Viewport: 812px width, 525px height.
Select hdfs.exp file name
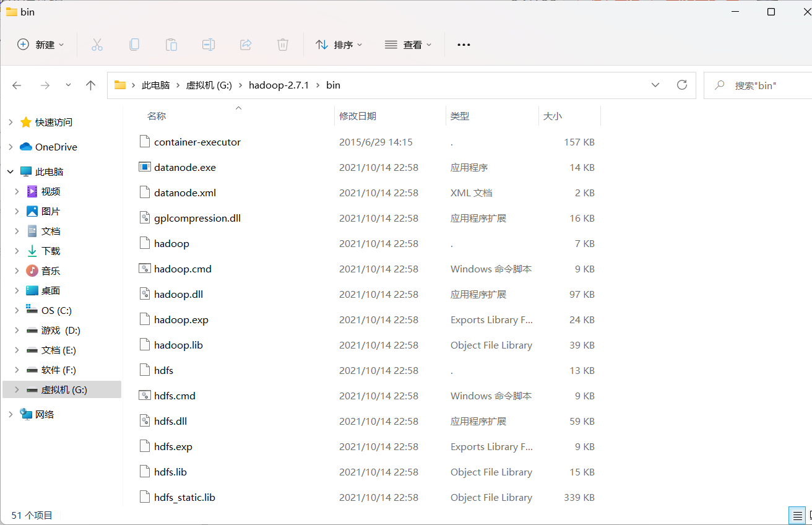coord(173,446)
